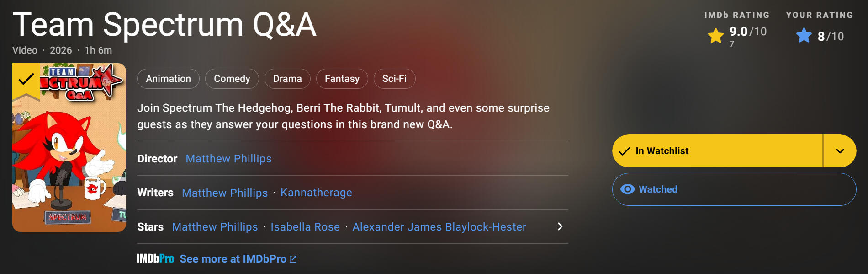Viewport: 868px width, 274px height.
Task: Click the yellow IMDb rating star
Action: point(716,36)
